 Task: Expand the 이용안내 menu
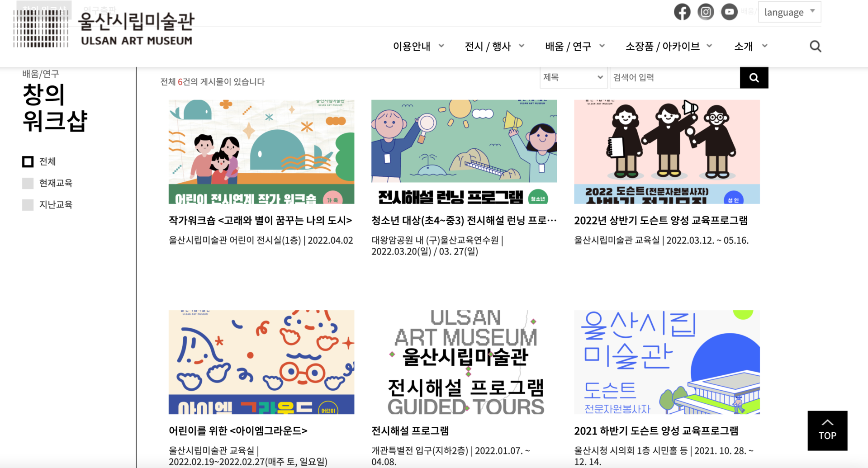[x=418, y=46]
